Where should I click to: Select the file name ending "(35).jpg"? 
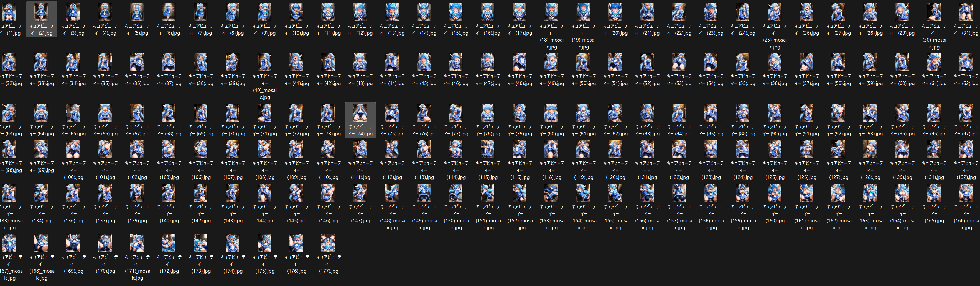click(105, 80)
